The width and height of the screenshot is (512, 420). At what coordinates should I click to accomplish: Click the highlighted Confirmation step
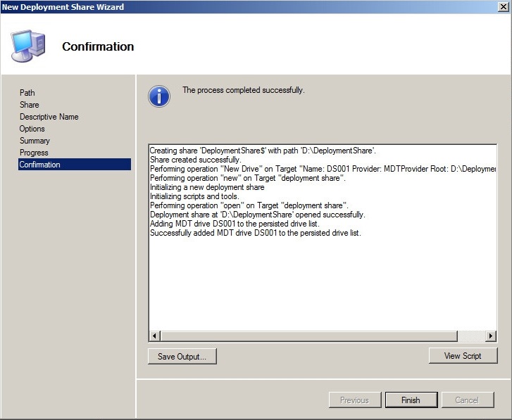[74, 165]
